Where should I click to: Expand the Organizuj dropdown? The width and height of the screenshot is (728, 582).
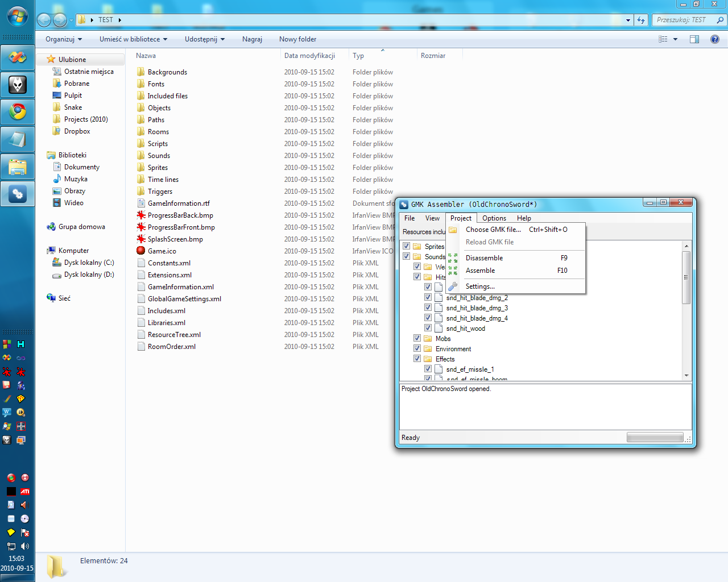64,39
